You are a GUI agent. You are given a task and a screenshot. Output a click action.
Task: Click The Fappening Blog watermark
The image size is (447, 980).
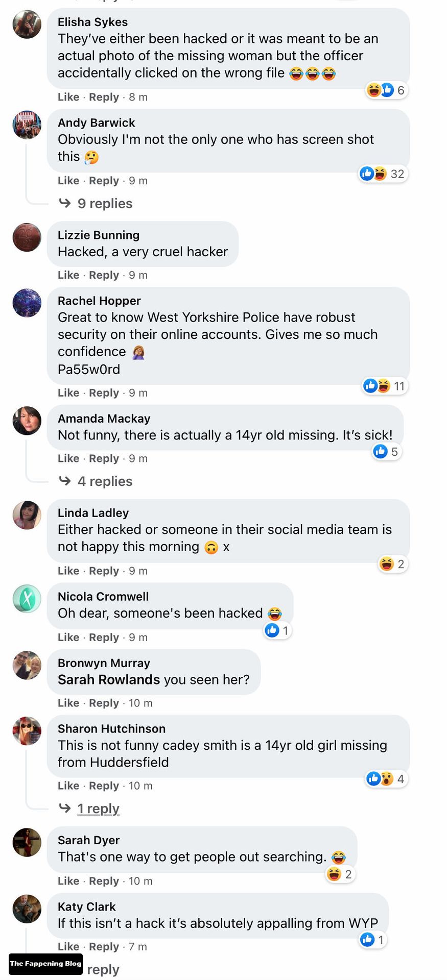[45, 964]
